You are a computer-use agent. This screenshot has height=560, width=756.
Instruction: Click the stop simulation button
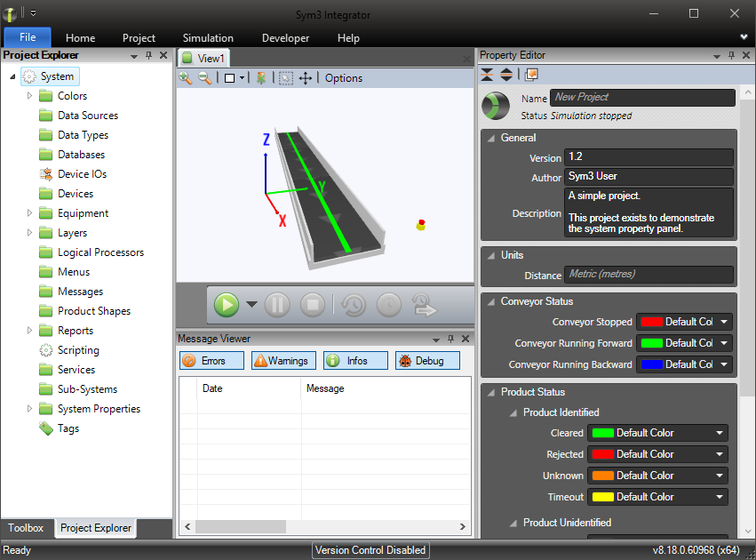tap(313, 305)
